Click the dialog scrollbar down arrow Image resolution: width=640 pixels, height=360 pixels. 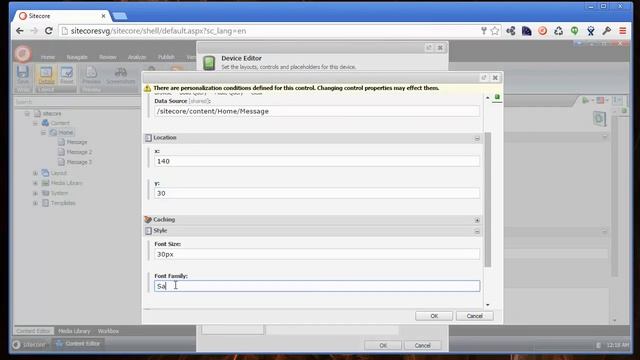(488, 305)
